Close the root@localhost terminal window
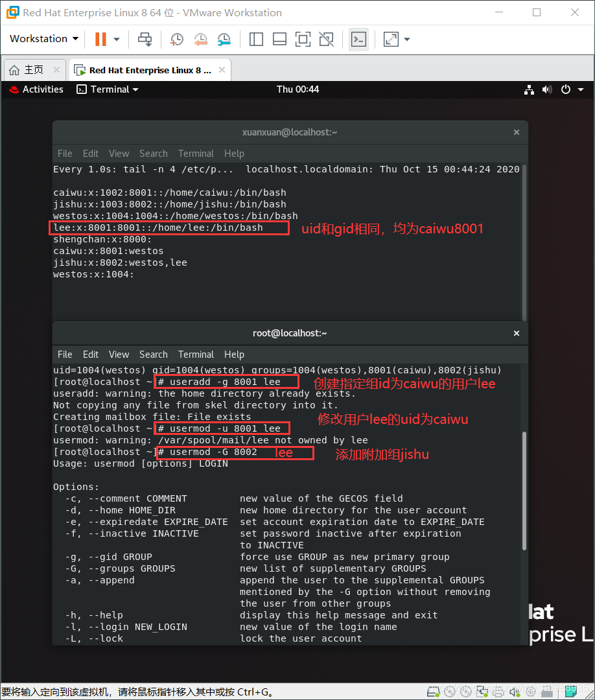 517,333
